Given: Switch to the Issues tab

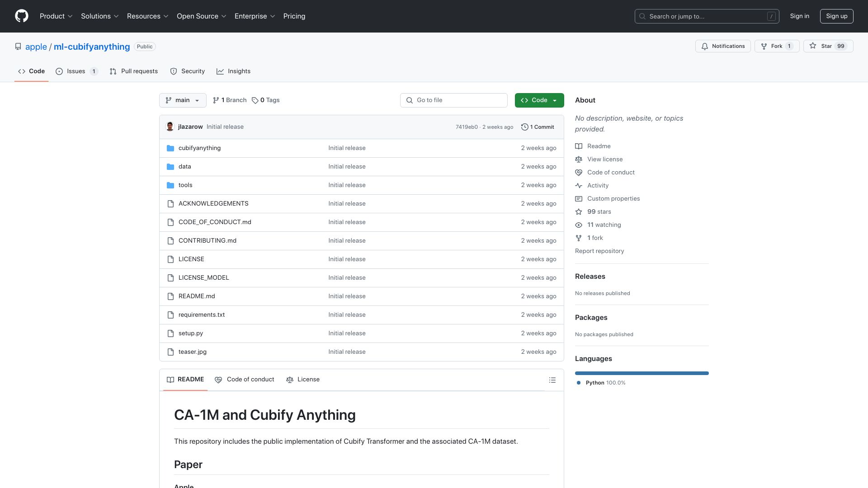Looking at the screenshot, I should [x=76, y=71].
